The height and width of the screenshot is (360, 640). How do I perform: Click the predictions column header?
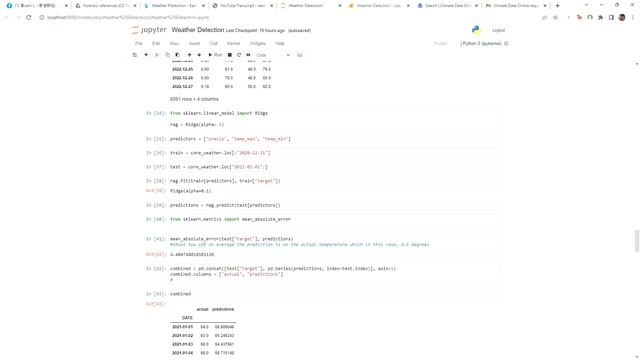(x=223, y=309)
